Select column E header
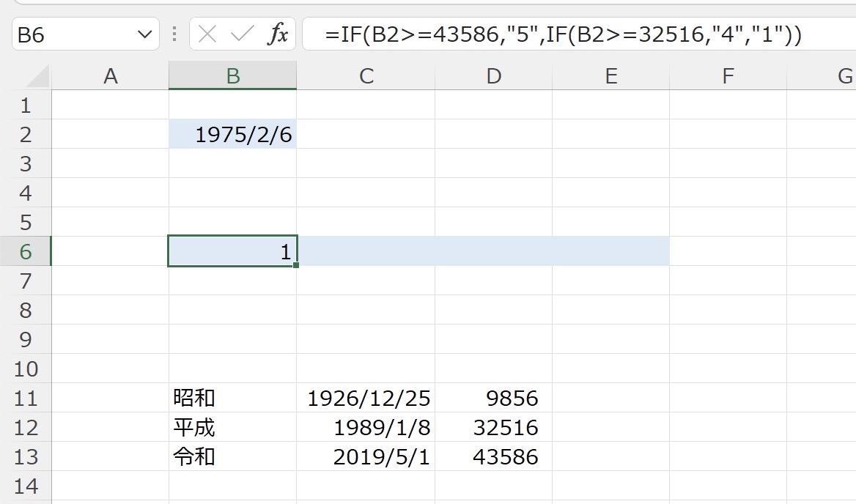Image resolution: width=856 pixels, height=504 pixels. 611,75
